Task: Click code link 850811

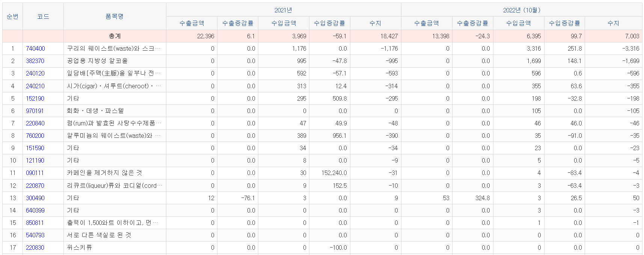Action: pyautogui.click(x=35, y=223)
